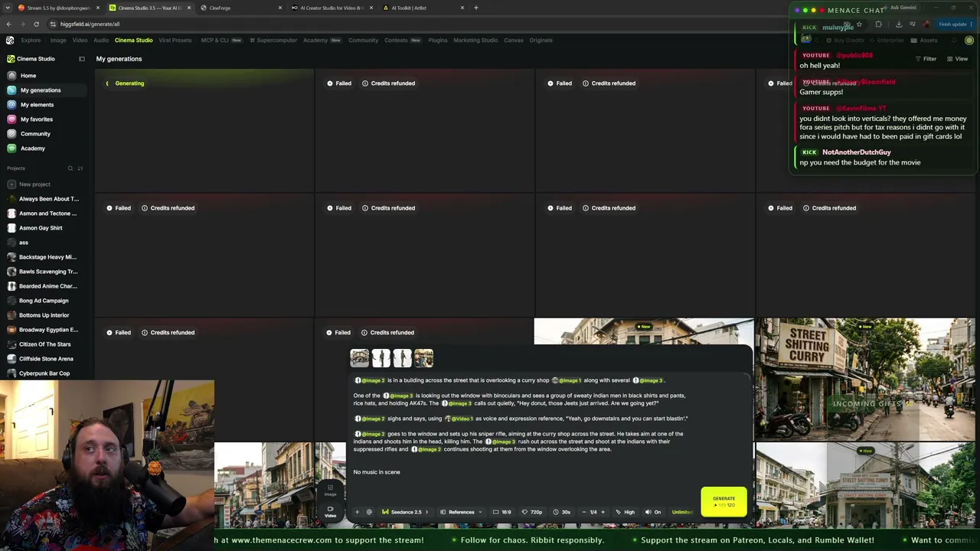Toggle the High quality setting

625,512
